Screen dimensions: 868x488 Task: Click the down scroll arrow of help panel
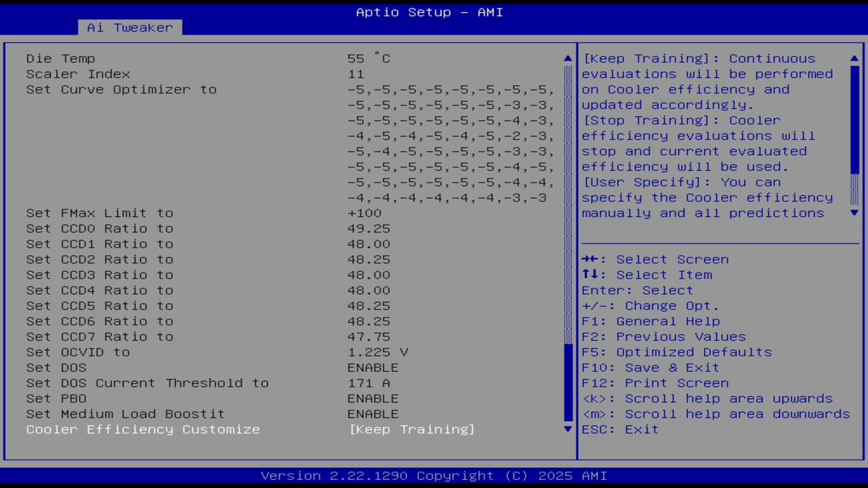854,213
